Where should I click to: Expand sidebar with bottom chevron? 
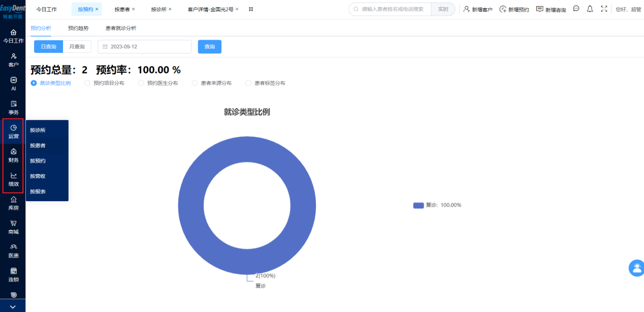pos(13,306)
